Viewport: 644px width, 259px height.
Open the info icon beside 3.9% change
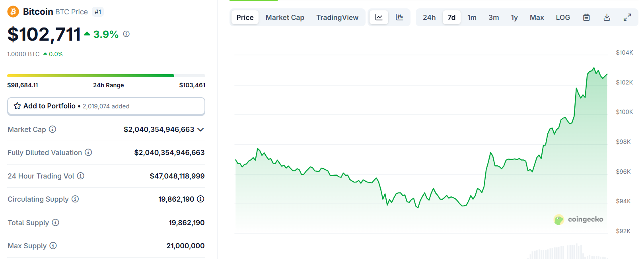(x=126, y=34)
